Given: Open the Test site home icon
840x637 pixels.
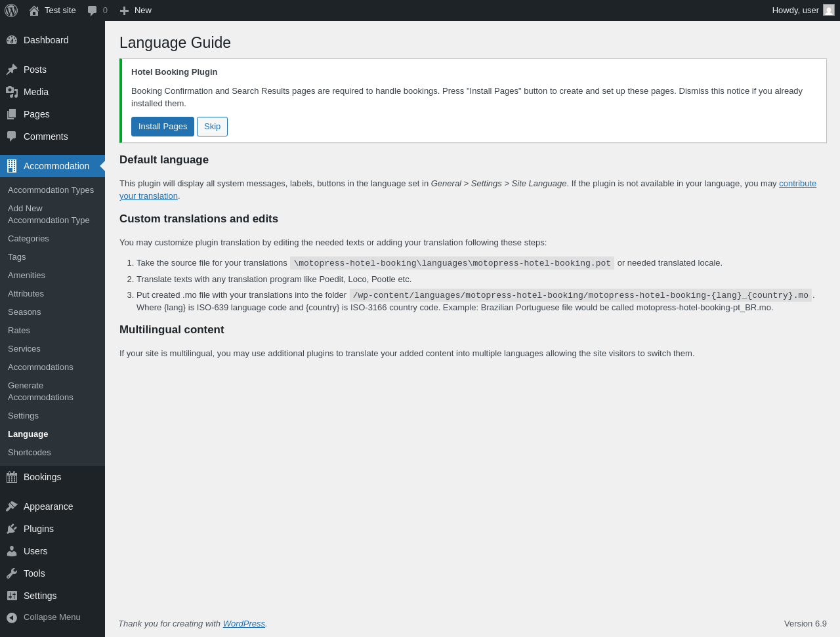Looking at the screenshot, I should tap(34, 10).
